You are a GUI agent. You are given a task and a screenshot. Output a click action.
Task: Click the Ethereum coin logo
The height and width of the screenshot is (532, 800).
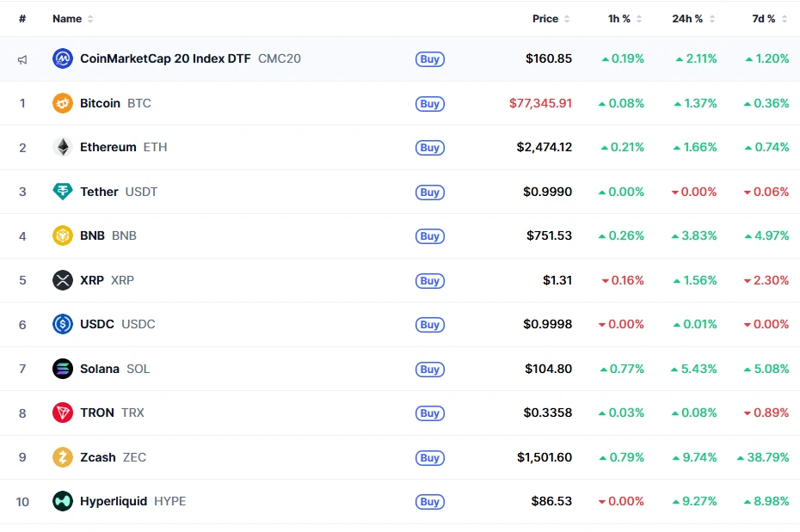pyautogui.click(x=62, y=147)
